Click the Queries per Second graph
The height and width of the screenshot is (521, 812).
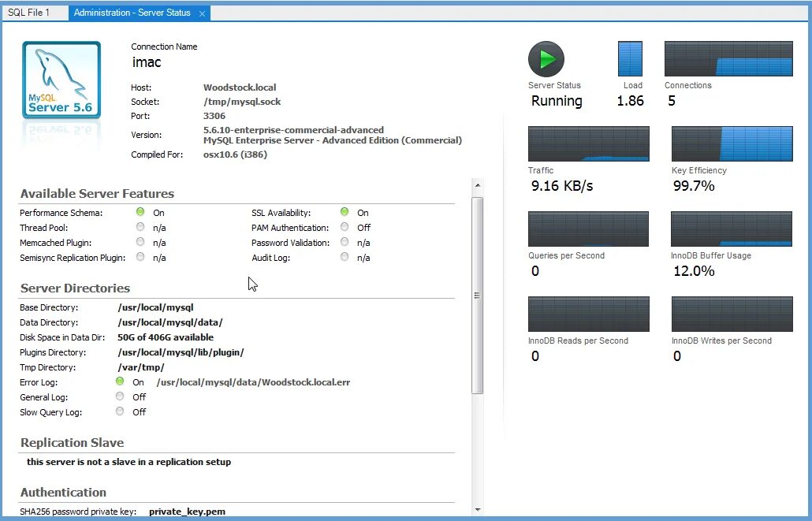pyautogui.click(x=588, y=229)
